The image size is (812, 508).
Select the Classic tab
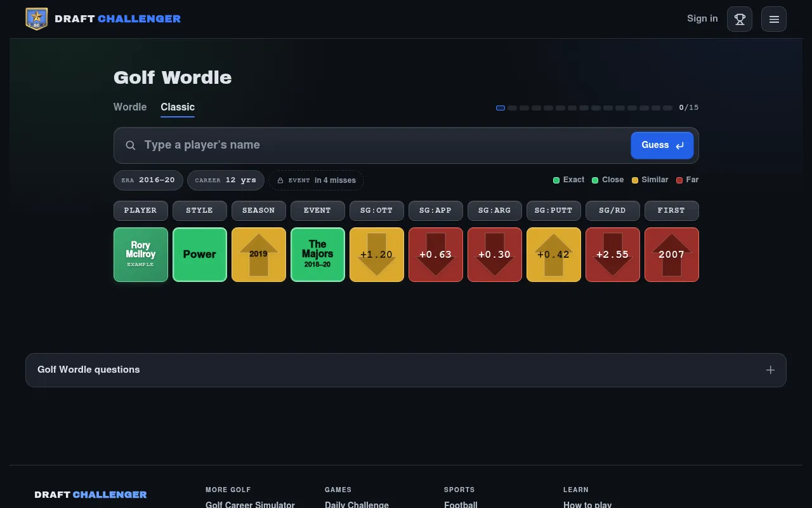pyautogui.click(x=178, y=107)
